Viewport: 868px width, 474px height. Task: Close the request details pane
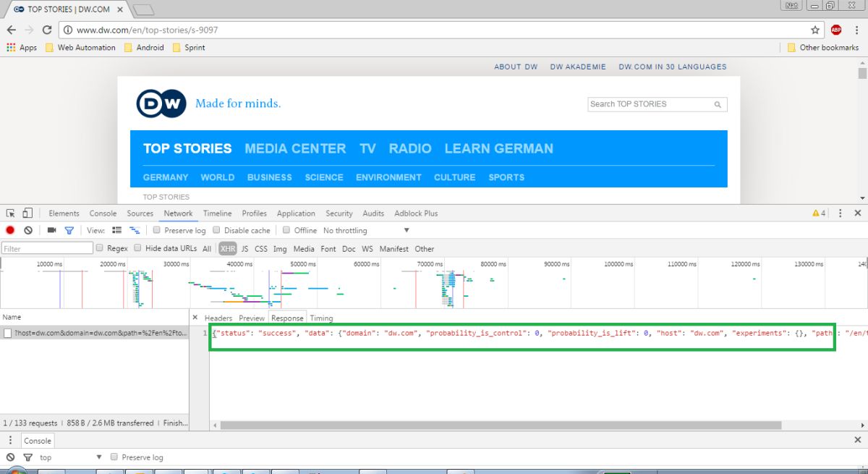click(x=195, y=318)
